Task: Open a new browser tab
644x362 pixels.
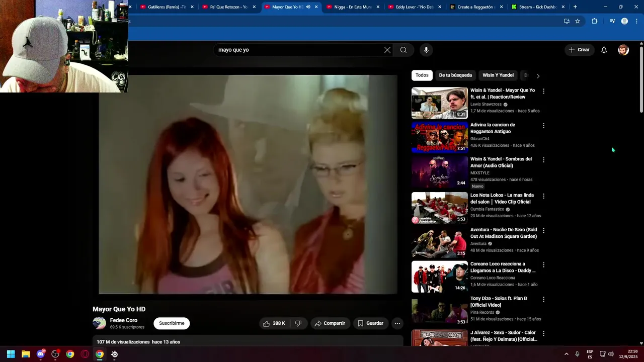Action: pos(575,7)
